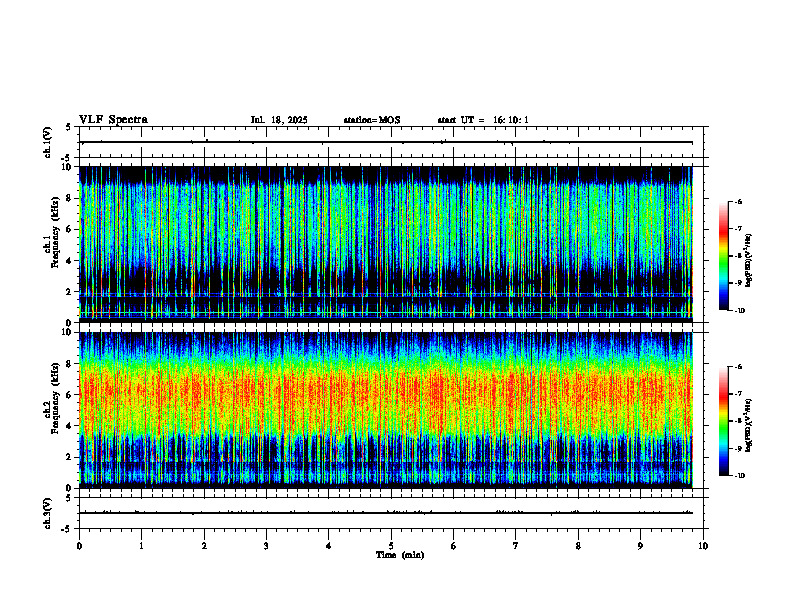
Task: Select the ch.2 colorbar "log(PSD)(V²/Hz)" label
Action: (749, 425)
